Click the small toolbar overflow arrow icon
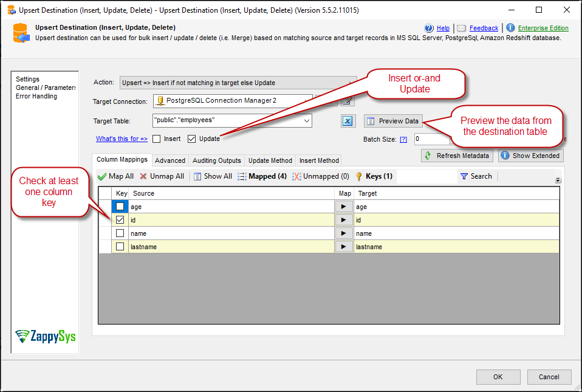The width and height of the screenshot is (582, 392). point(558,180)
